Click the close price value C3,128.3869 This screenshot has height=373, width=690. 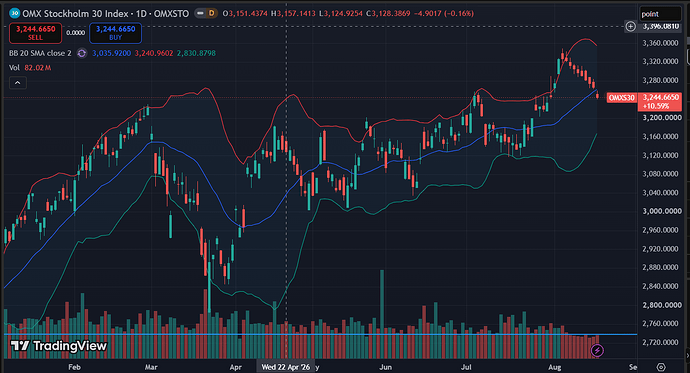[x=388, y=14]
